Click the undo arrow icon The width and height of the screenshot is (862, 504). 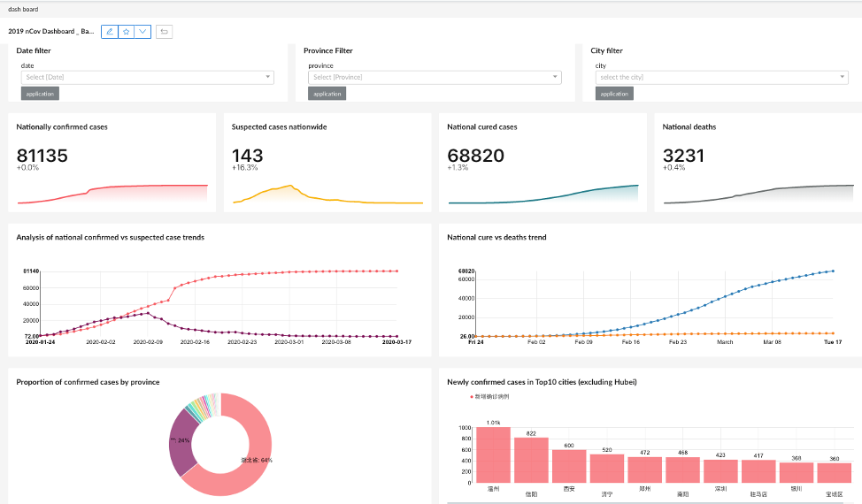[164, 32]
